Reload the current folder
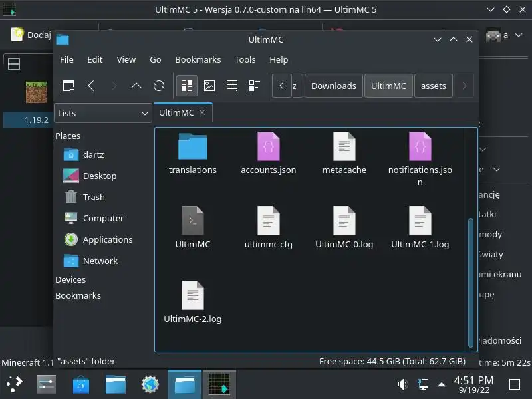The width and height of the screenshot is (532, 399). coord(159,86)
